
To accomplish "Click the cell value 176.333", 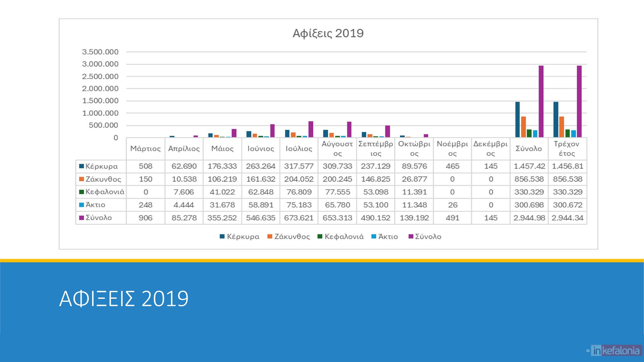I will click(222, 166).
